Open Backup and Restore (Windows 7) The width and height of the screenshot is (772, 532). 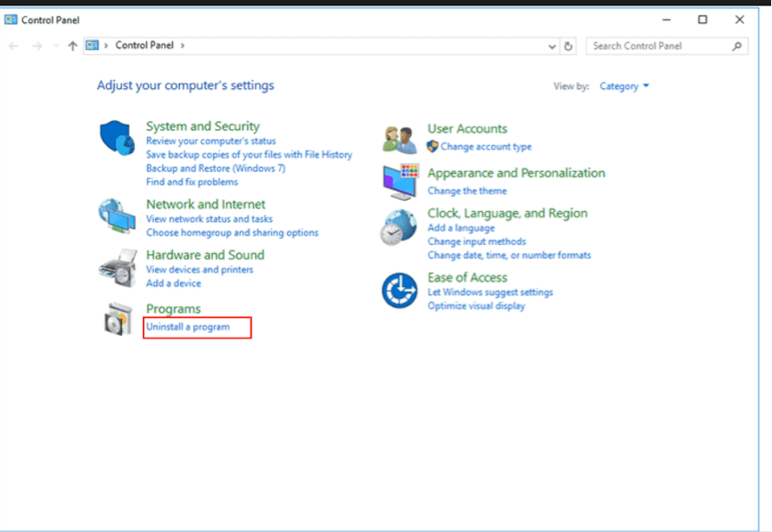click(x=216, y=168)
